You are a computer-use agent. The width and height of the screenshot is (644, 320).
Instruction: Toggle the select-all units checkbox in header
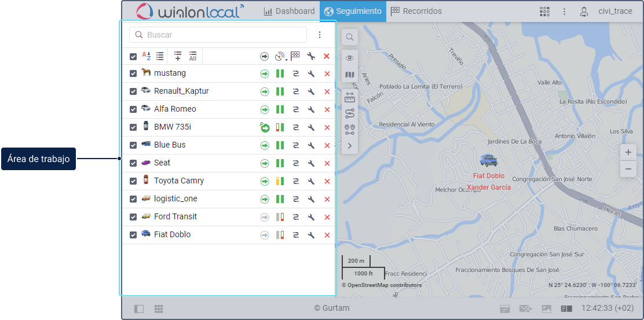pyautogui.click(x=133, y=56)
